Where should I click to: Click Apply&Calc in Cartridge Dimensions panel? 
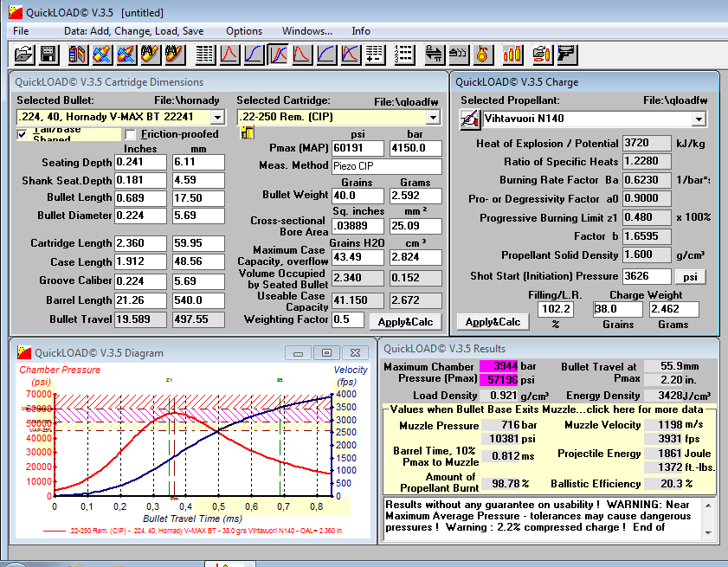405,321
